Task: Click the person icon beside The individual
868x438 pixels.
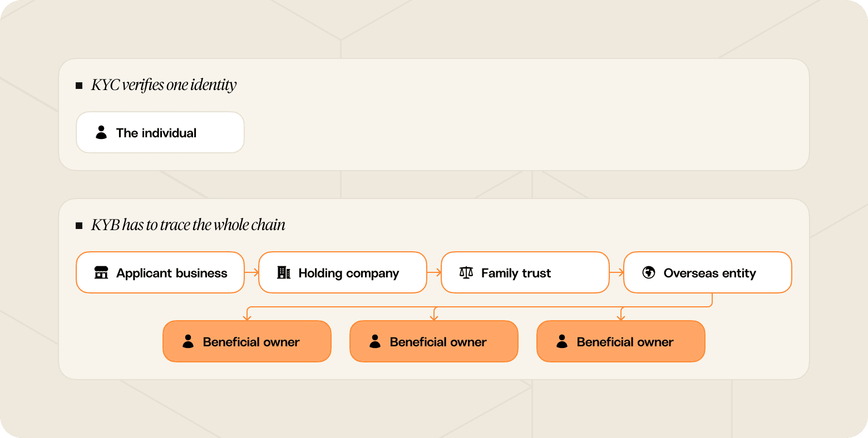Action: [x=101, y=132]
